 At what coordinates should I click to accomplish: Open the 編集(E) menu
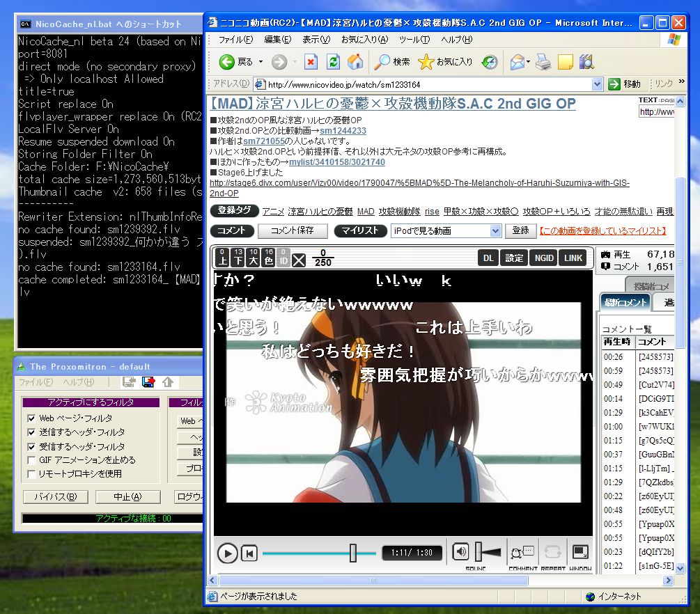(278, 40)
